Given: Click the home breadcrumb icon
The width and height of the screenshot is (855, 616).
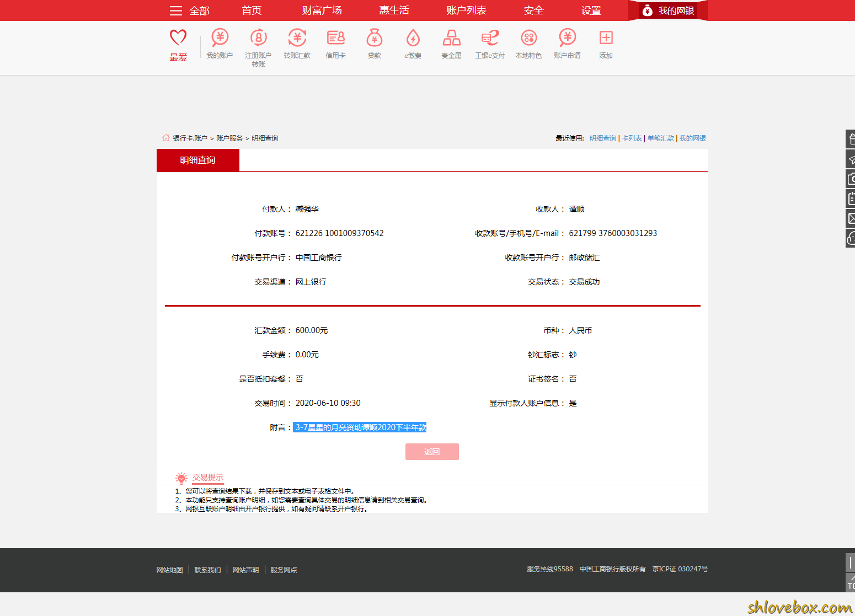Looking at the screenshot, I should tap(166, 137).
